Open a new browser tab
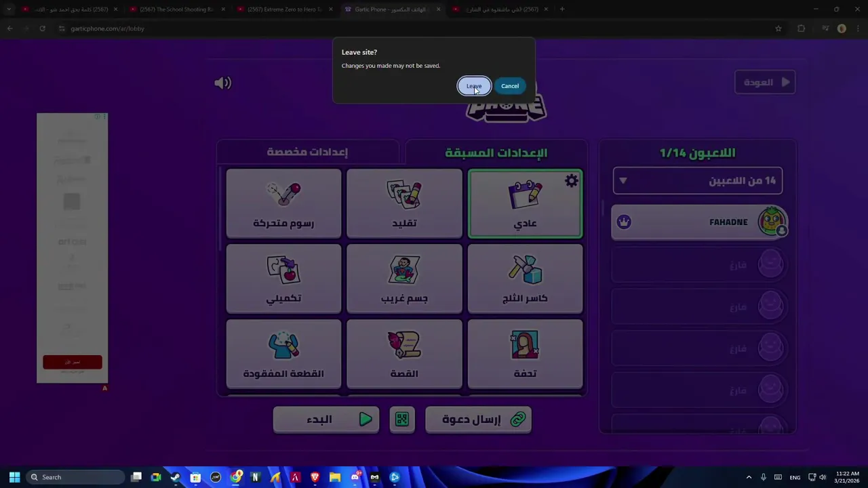 (x=562, y=9)
